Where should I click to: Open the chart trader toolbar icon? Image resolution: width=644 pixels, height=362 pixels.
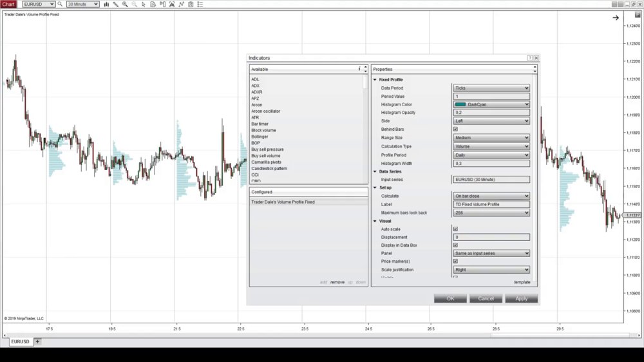(x=162, y=4)
